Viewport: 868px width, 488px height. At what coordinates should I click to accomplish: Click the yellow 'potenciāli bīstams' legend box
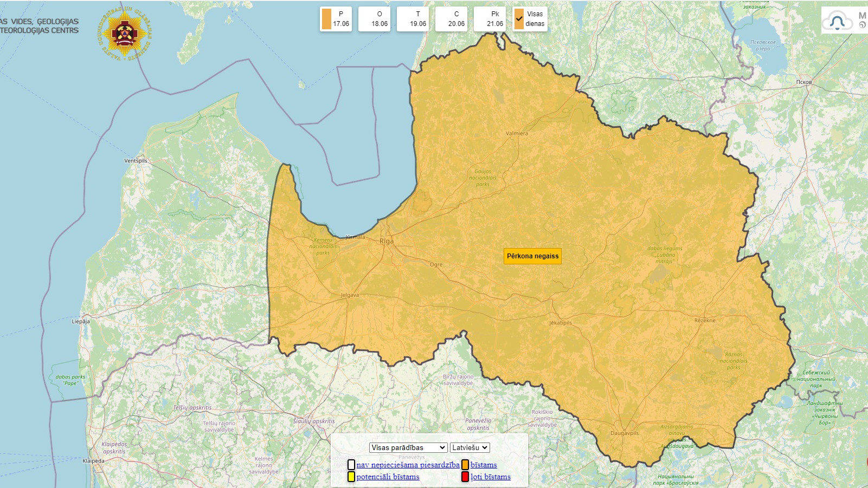(351, 477)
